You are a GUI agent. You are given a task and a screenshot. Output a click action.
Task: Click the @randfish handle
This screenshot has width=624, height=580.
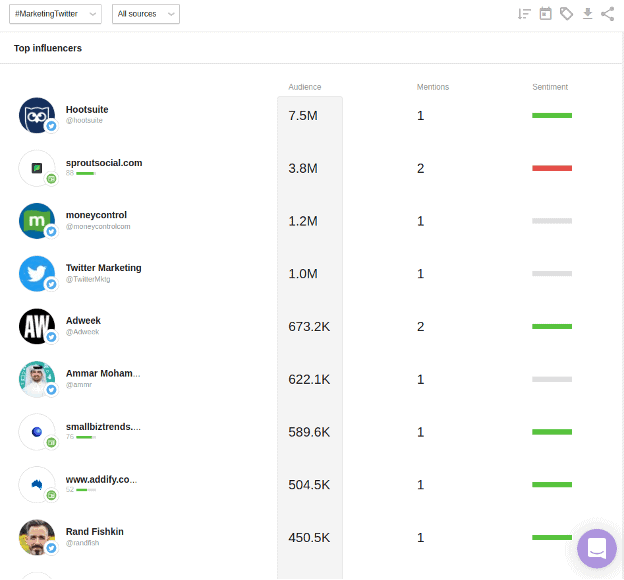coord(82,543)
